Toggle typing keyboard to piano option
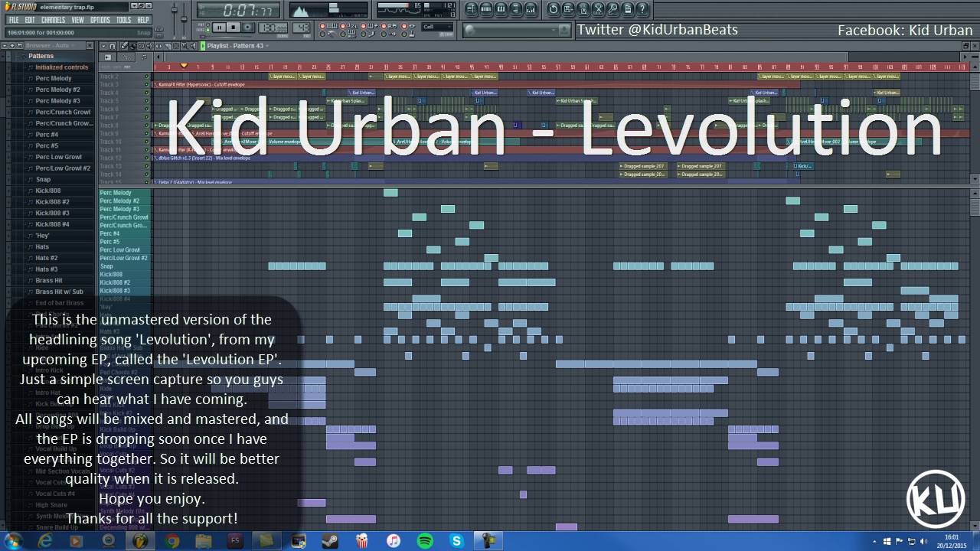This screenshot has width=980, height=551. [328, 26]
